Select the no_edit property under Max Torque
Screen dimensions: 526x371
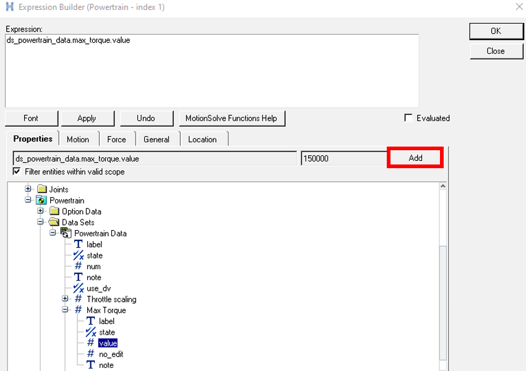click(x=111, y=354)
